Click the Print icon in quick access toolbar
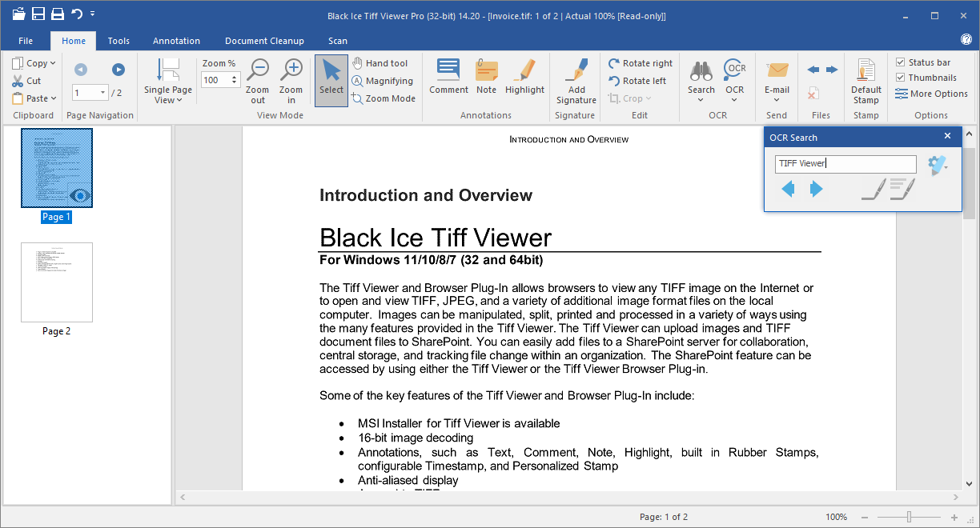This screenshot has width=980, height=528. click(x=58, y=14)
